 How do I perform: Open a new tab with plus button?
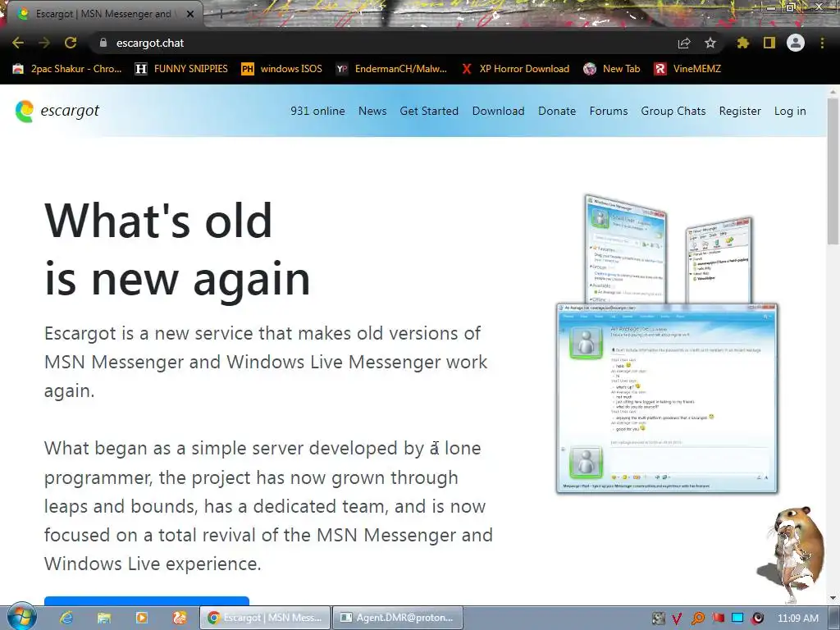point(221,14)
